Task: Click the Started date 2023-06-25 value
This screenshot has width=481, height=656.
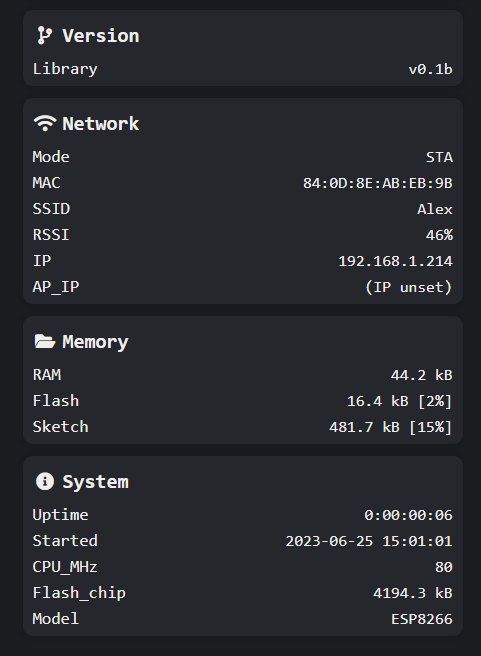Action: pos(329,541)
